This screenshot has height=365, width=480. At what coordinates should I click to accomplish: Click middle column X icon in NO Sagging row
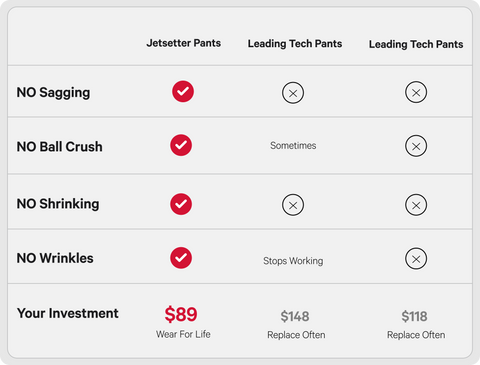(x=293, y=93)
